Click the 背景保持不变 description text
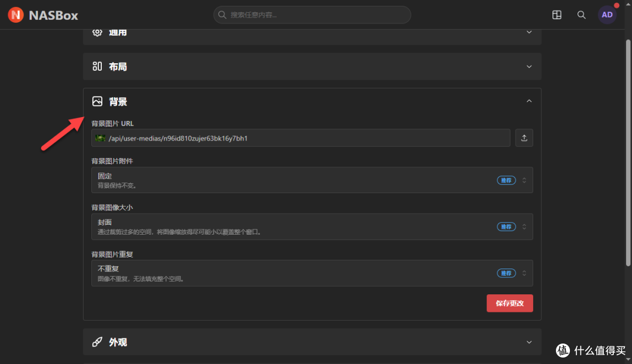This screenshot has height=364, width=632. [x=117, y=186]
